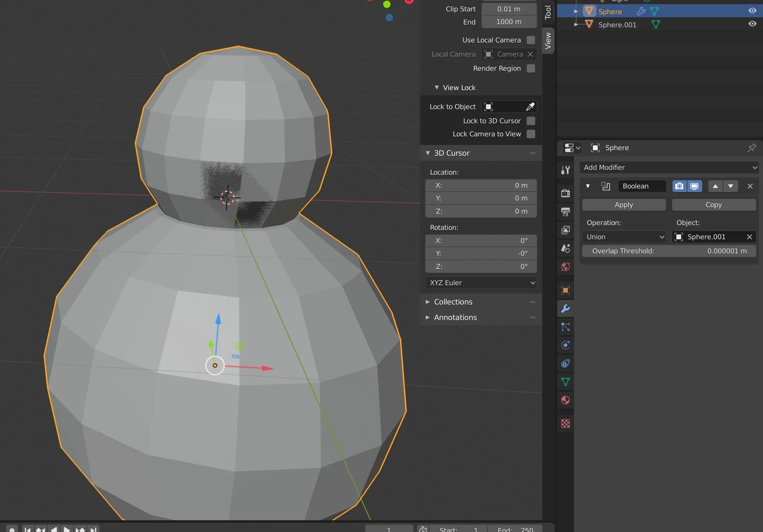This screenshot has width=763, height=532.
Task: Switch to the View sidebar tab
Action: 548,41
